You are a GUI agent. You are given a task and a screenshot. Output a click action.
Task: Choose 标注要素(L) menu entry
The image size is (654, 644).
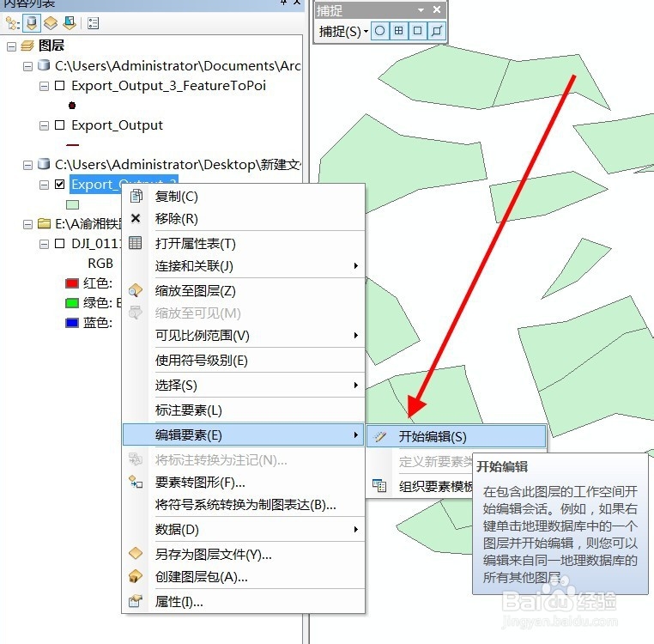point(244,410)
